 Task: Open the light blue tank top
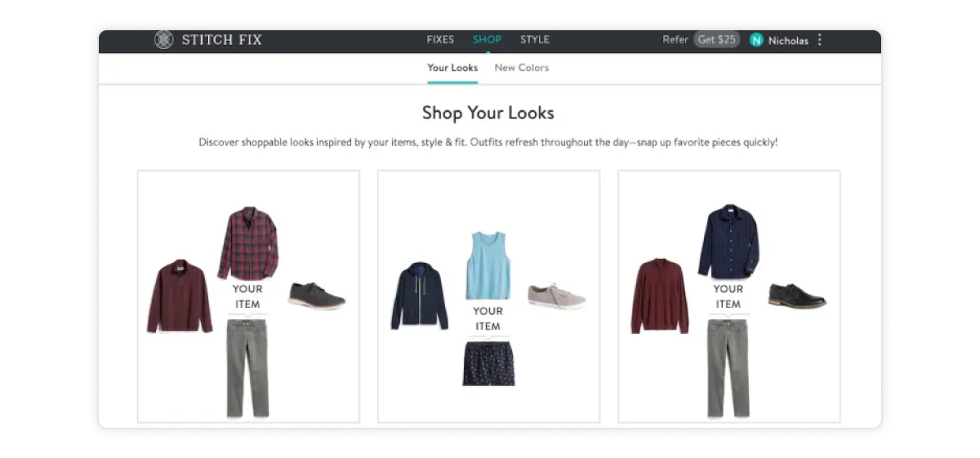[x=488, y=265]
